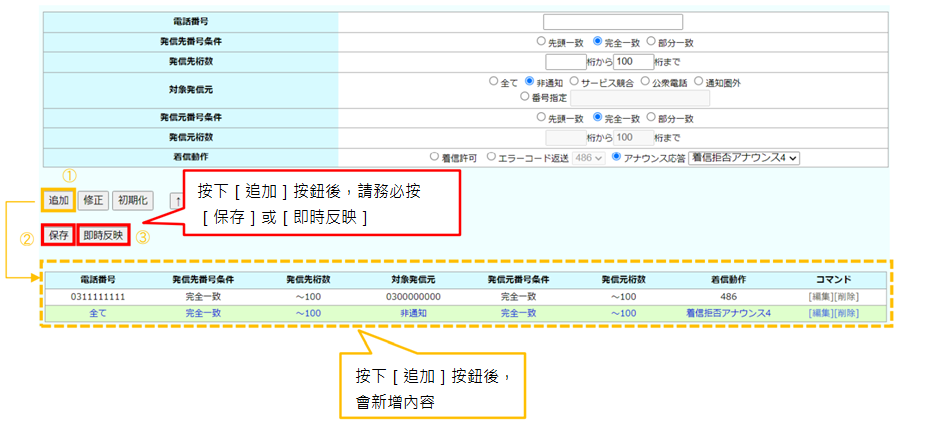Click the 電話番号 input field
Screen dimensions: 928x428
612,21
